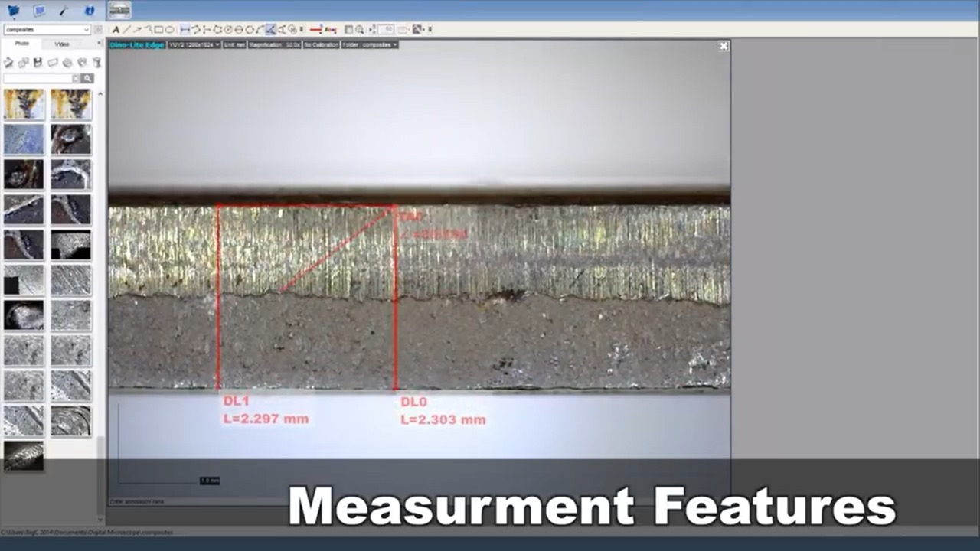Viewport: 980px width, 551px height.
Task: Click the save disk icon in gallery toolbar
Action: 38,62
